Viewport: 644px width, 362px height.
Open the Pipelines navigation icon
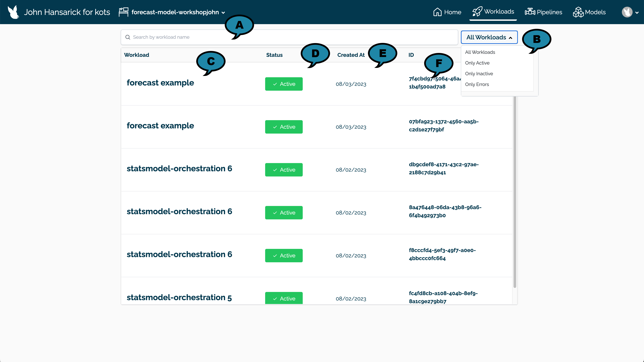click(529, 12)
